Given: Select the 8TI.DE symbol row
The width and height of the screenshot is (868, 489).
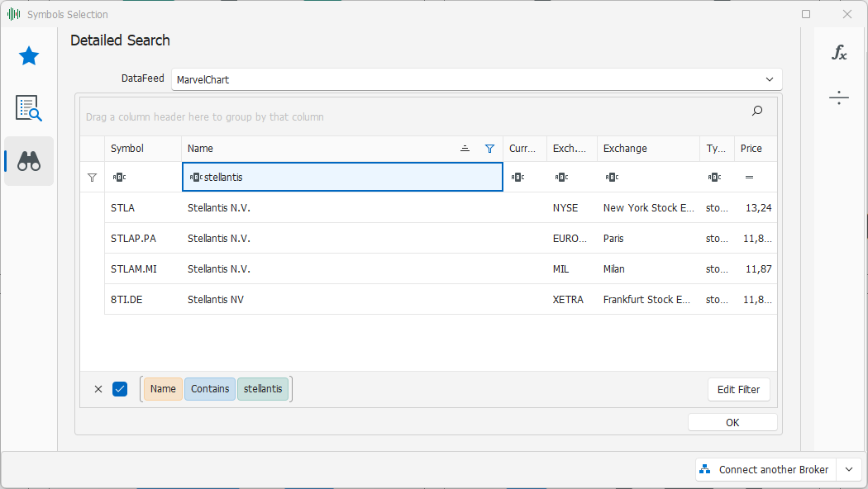Looking at the screenshot, I should coord(441,299).
